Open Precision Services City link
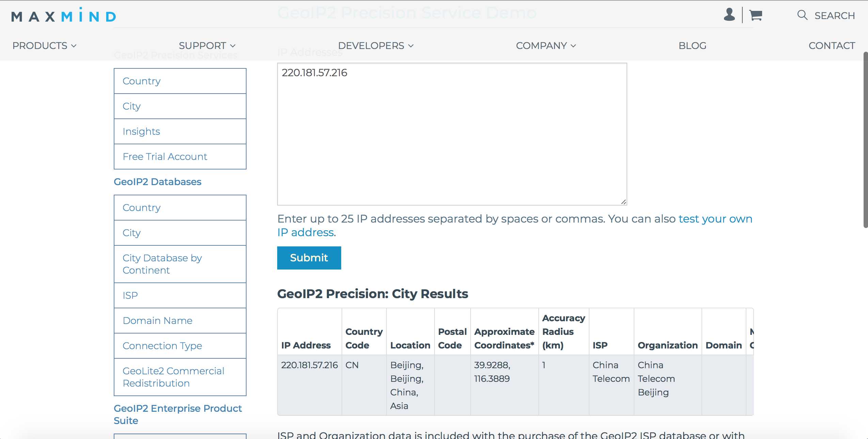Screen dimensions: 868x439 click(x=180, y=106)
